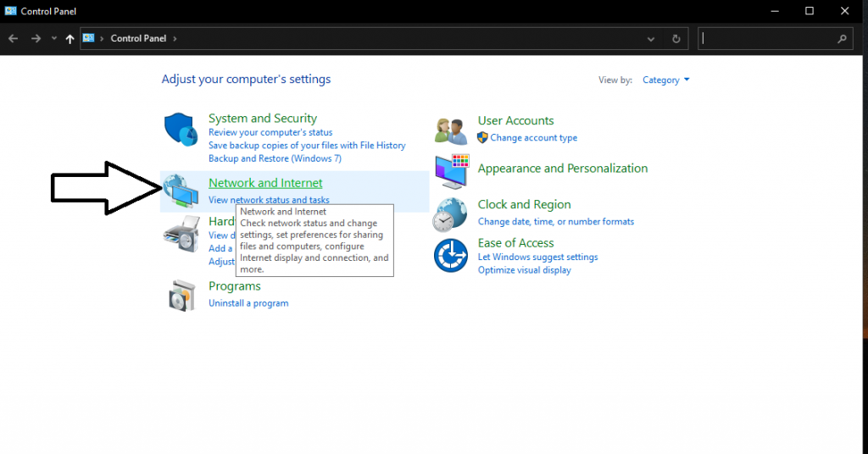Image resolution: width=868 pixels, height=454 pixels.
Task: Maximize the Control Panel window
Action: pos(810,11)
